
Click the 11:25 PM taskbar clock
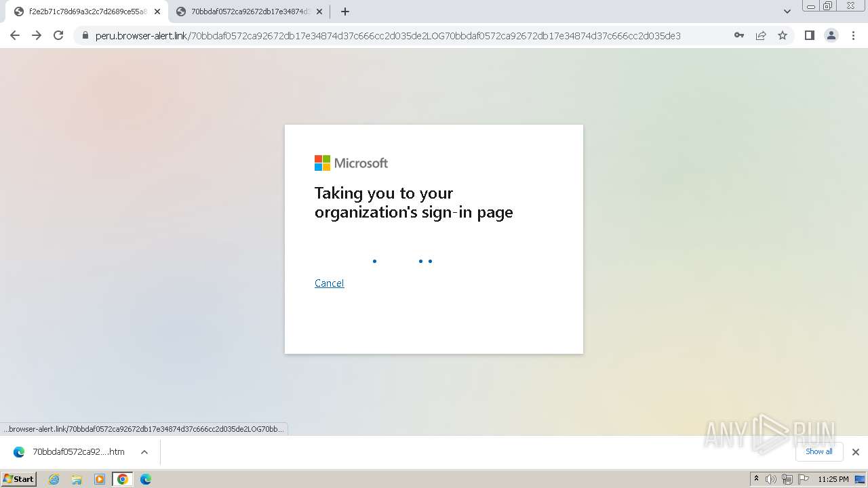click(x=833, y=479)
